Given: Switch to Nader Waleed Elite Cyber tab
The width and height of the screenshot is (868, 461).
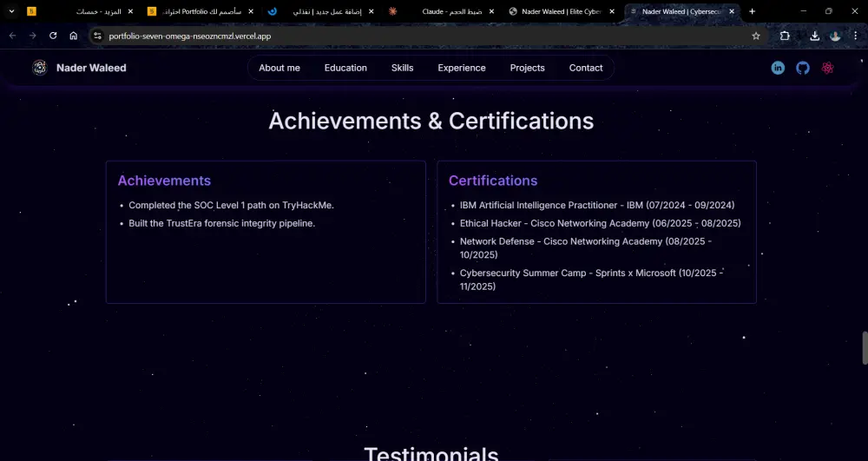Looking at the screenshot, I should tap(562, 11).
